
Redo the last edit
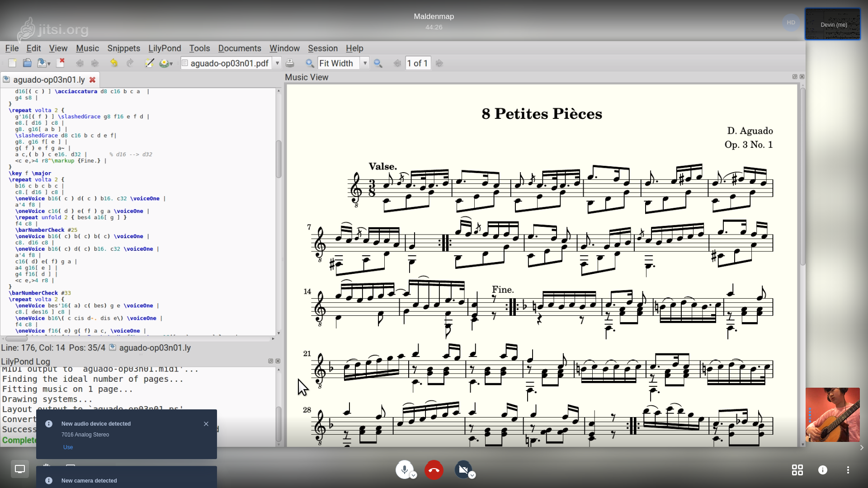coord(130,63)
